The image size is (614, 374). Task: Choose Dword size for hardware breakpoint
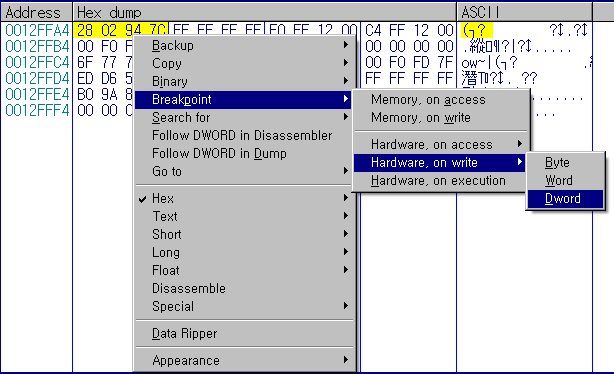(565, 199)
